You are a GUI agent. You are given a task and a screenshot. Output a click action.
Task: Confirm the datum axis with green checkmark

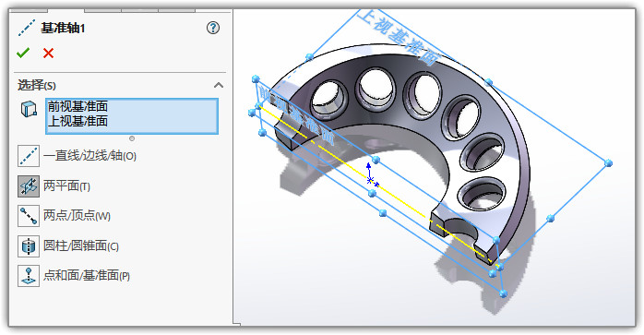pyautogui.click(x=23, y=53)
